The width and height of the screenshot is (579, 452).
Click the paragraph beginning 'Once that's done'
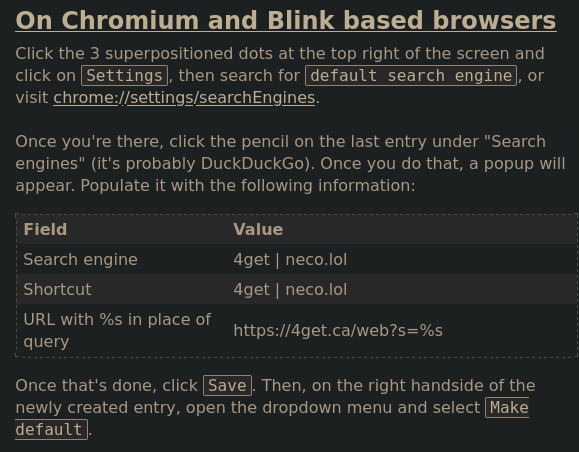[x=275, y=408]
